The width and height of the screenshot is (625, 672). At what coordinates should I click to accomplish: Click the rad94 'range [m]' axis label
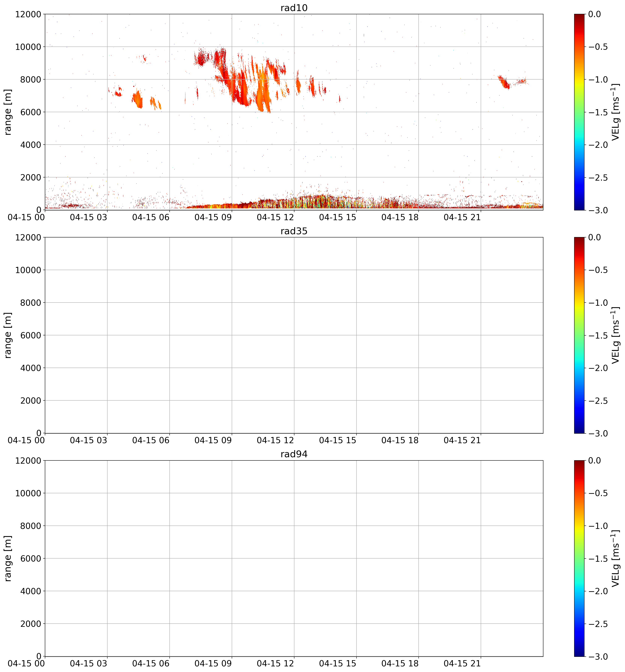pyautogui.click(x=8, y=558)
